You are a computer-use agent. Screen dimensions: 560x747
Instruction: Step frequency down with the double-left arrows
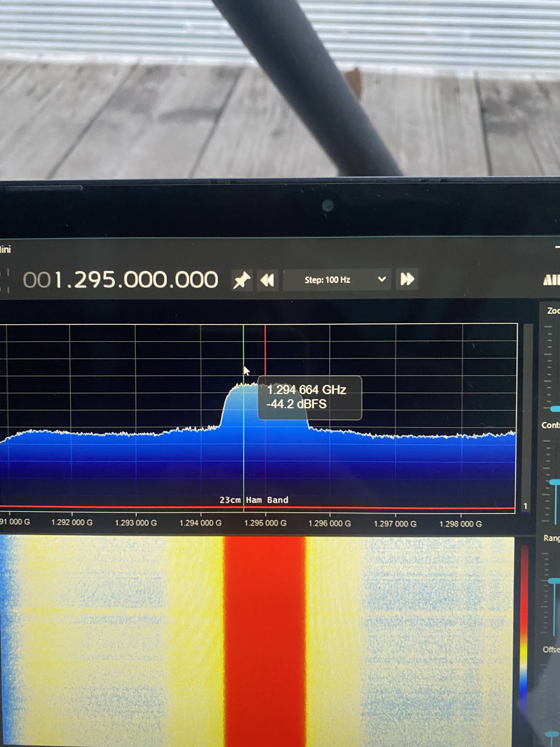tap(267, 280)
